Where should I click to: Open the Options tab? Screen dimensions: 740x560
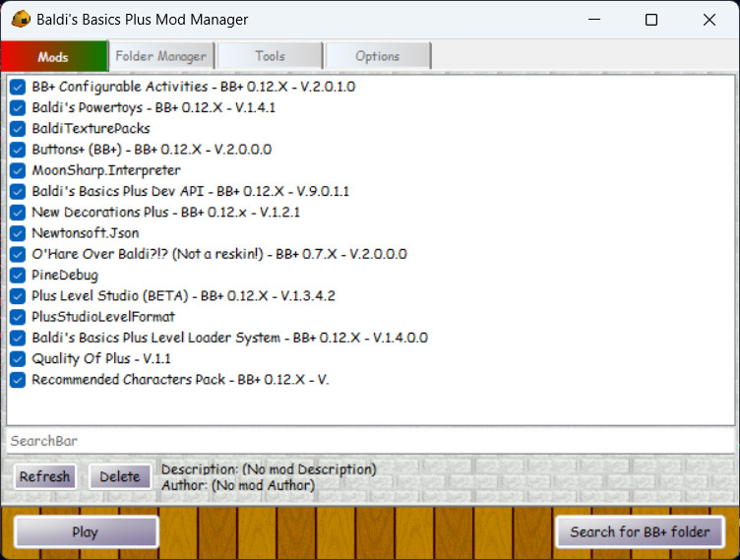coord(378,56)
